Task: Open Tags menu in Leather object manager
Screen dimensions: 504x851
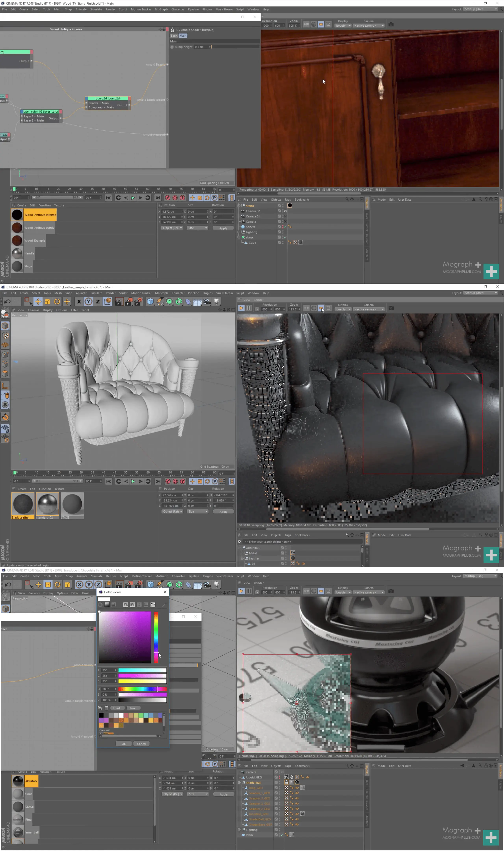Action: 288,535
